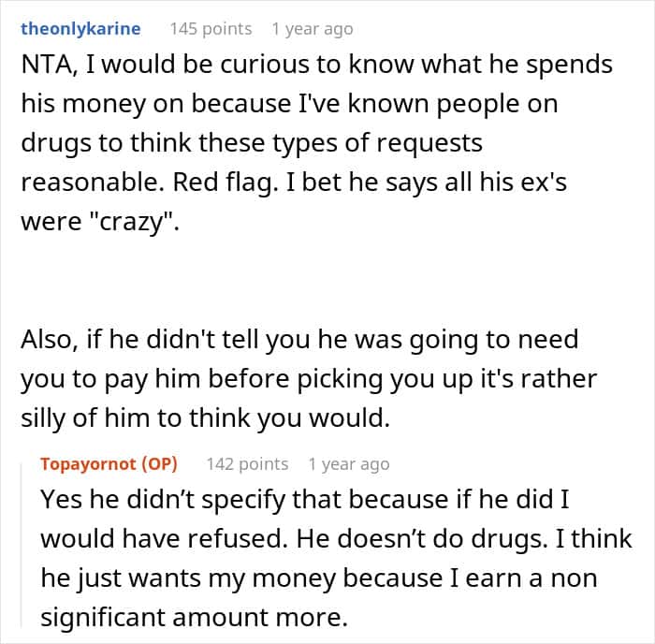This screenshot has height=644, width=655.
Task: Click final line "significant amount more."
Action: [x=195, y=617]
